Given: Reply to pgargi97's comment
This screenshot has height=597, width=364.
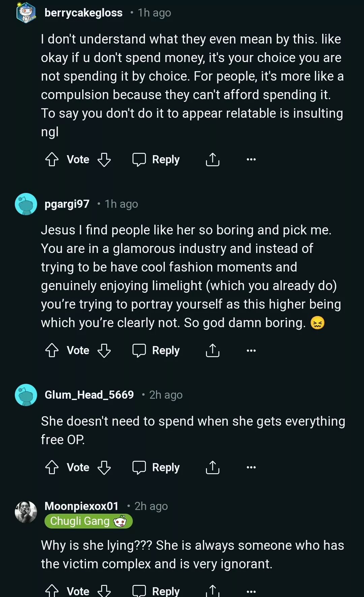Looking at the screenshot, I should coord(156,350).
